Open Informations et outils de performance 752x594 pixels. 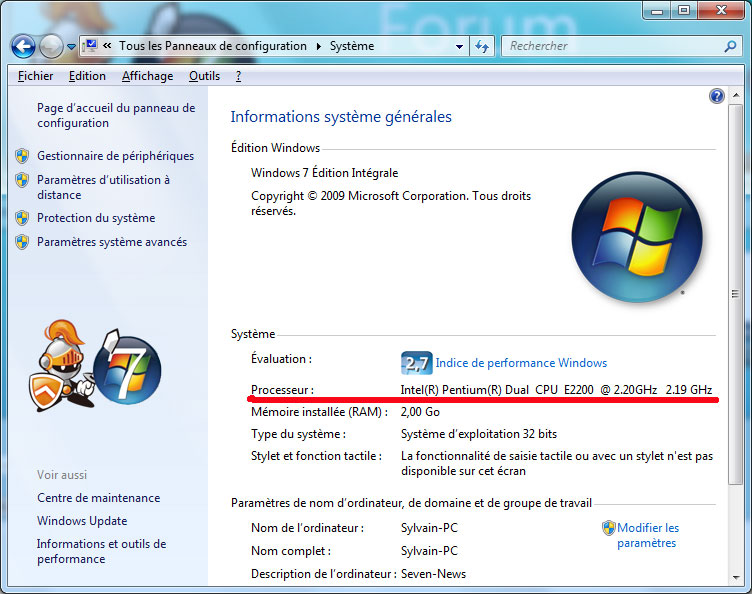click(102, 551)
